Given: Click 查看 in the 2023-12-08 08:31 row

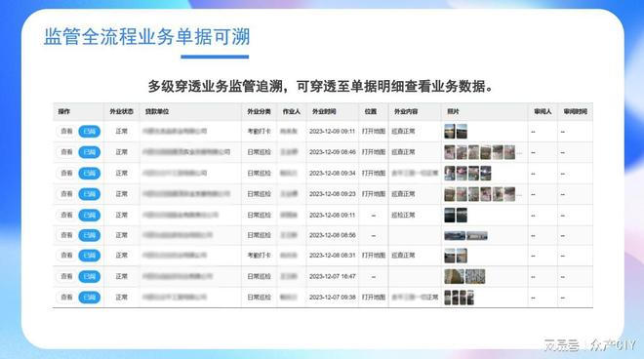Looking at the screenshot, I should tap(66, 256).
